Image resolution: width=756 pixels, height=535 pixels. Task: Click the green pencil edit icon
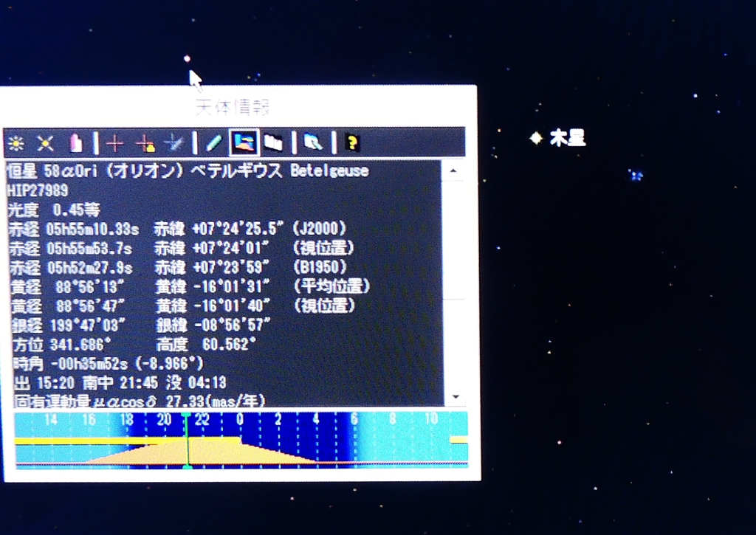click(213, 143)
